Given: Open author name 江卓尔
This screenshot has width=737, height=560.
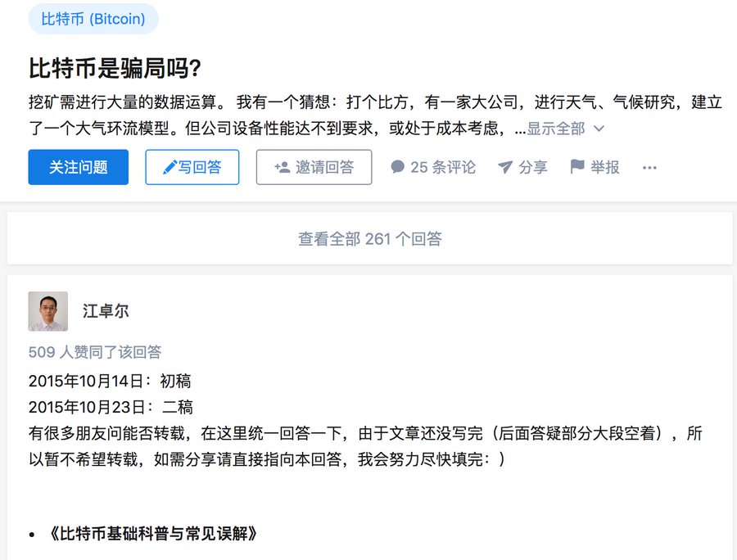Looking at the screenshot, I should 106,311.
